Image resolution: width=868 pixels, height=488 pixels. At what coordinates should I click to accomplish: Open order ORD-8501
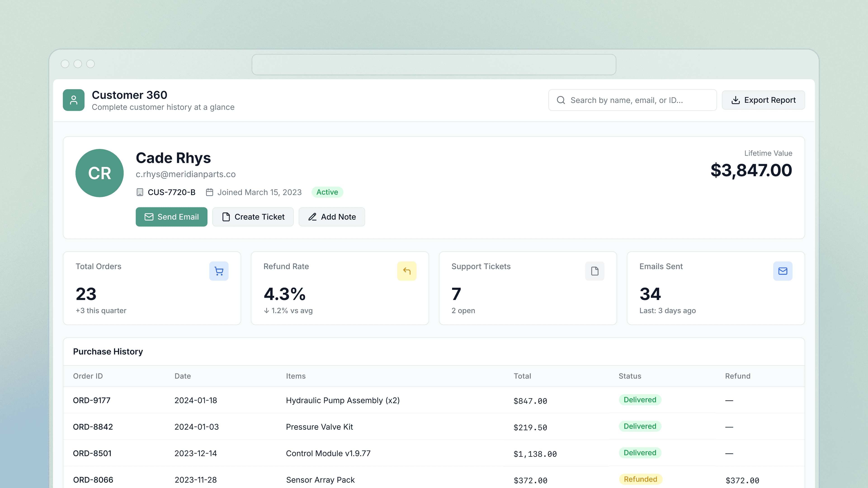pyautogui.click(x=92, y=453)
